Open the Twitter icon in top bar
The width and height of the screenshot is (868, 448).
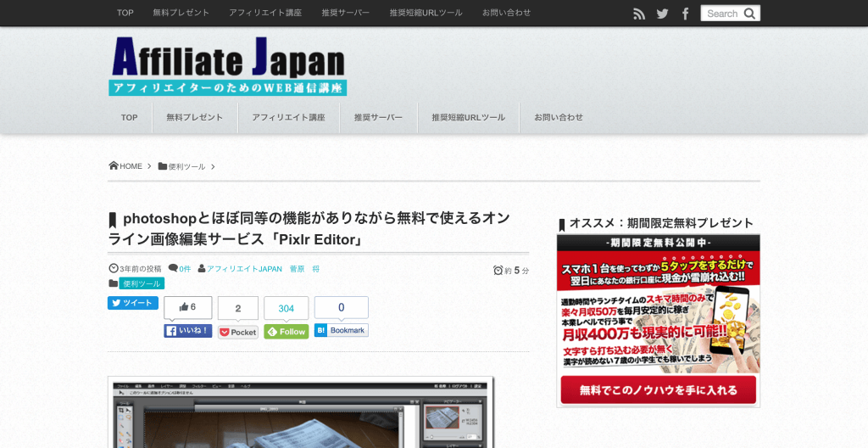[x=662, y=14]
